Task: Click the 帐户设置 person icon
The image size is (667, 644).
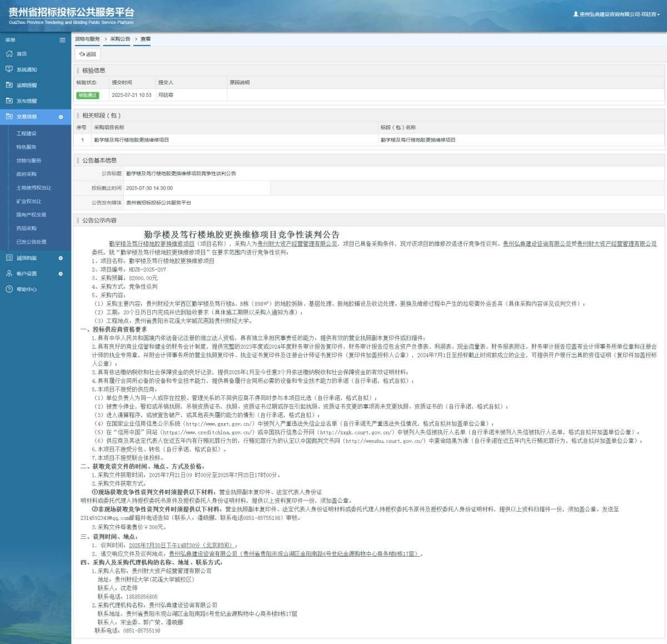Action: point(9,274)
